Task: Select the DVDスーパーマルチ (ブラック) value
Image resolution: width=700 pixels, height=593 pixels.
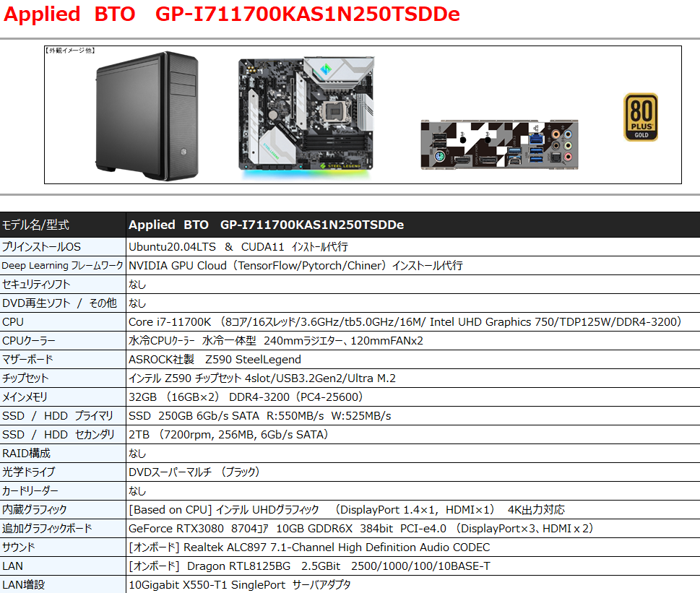Action: (194, 472)
